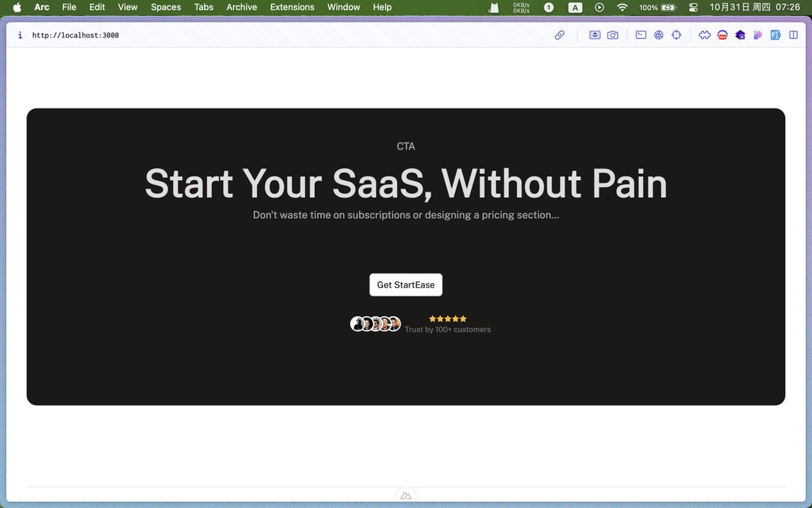Click the play circle menu bar icon
Image resolution: width=812 pixels, height=508 pixels.
click(600, 7)
